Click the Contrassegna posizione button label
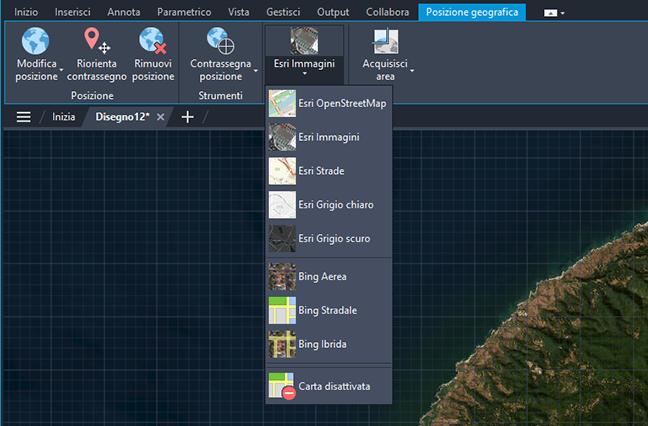 [221, 70]
